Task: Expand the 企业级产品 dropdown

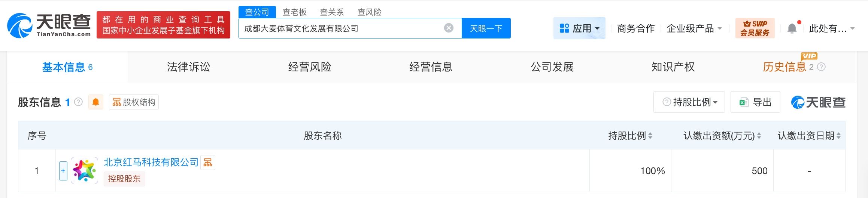Action: coord(694,28)
